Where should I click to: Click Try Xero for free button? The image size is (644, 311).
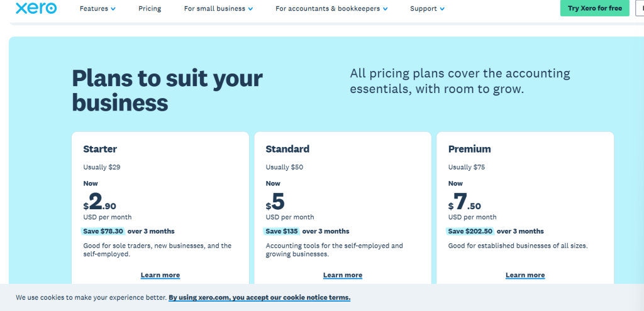click(x=594, y=9)
